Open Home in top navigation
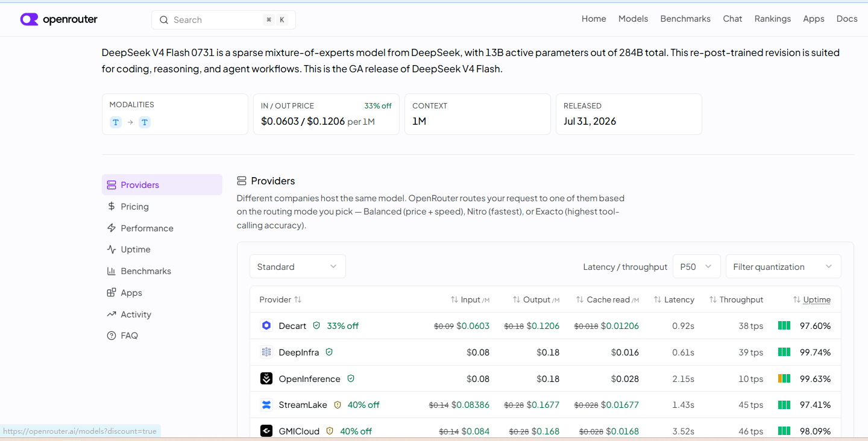 (x=594, y=19)
